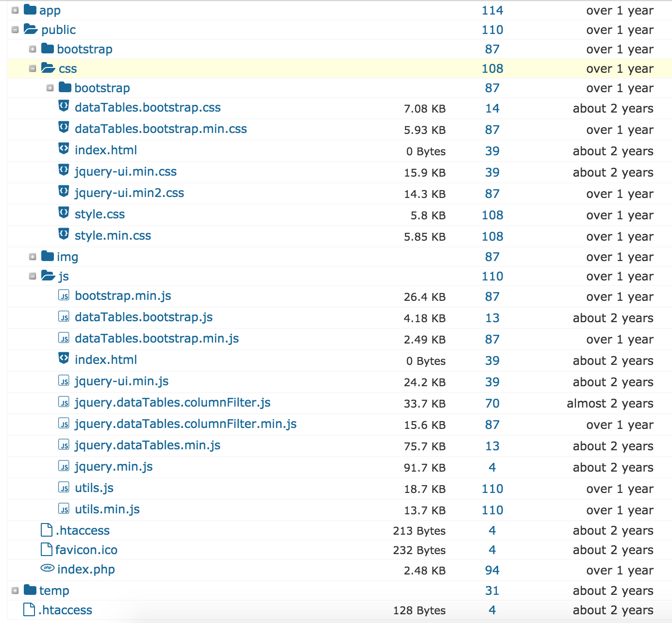Click the file icon beside favicon.ico
This screenshot has width=672, height=623.
click(x=47, y=549)
